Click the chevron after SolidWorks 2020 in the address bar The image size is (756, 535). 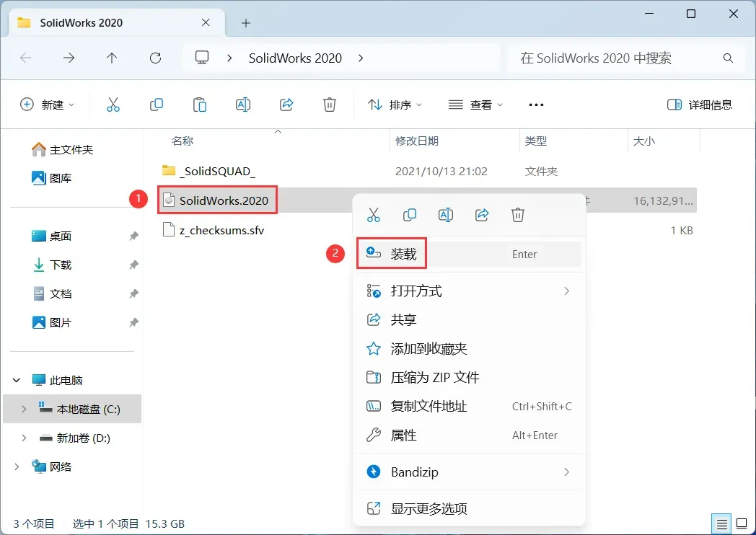pos(361,58)
